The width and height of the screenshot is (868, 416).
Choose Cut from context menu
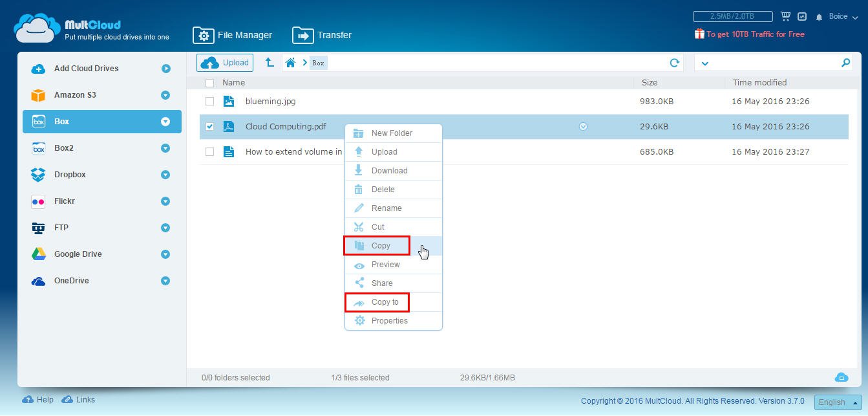pyautogui.click(x=394, y=227)
